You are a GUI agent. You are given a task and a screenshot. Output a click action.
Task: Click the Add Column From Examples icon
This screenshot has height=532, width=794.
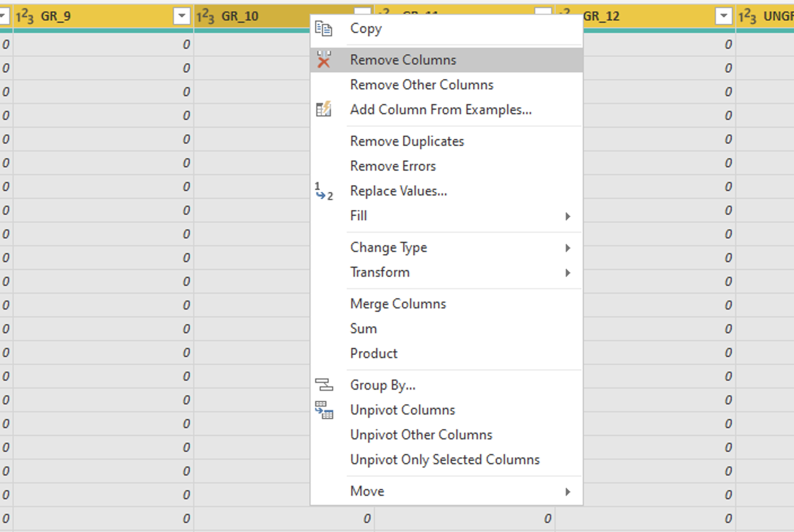[x=324, y=109]
